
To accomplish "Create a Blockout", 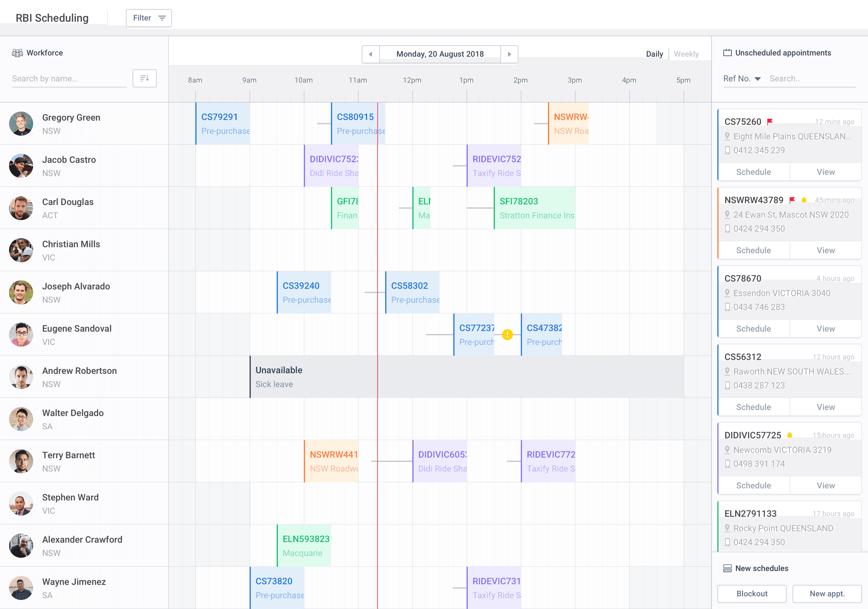I will [x=752, y=594].
